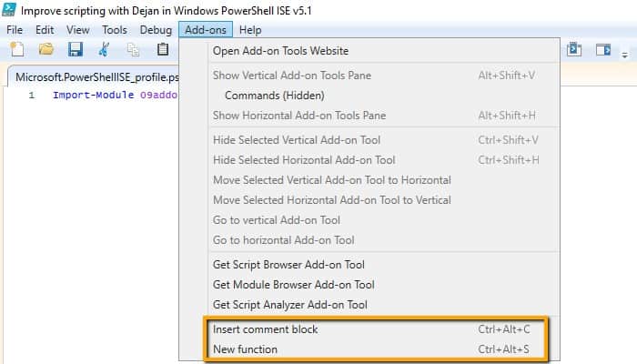
Task: Open the Debug menu
Action: [x=156, y=30]
